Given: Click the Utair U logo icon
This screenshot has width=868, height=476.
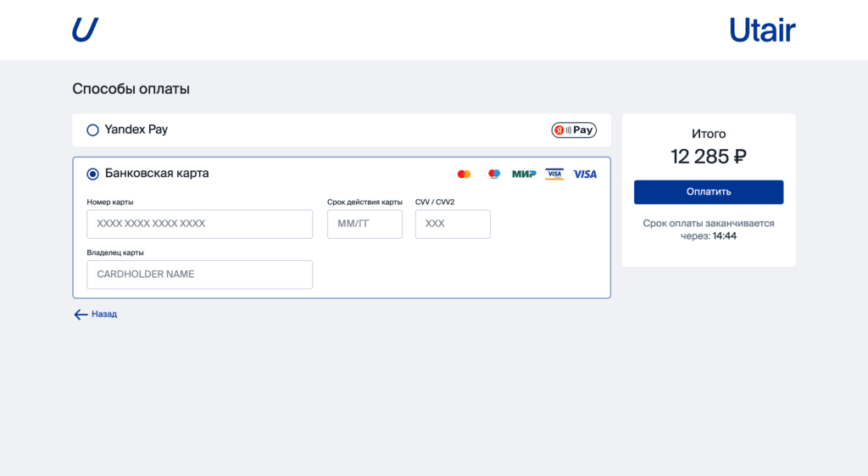Looking at the screenshot, I should (x=86, y=30).
